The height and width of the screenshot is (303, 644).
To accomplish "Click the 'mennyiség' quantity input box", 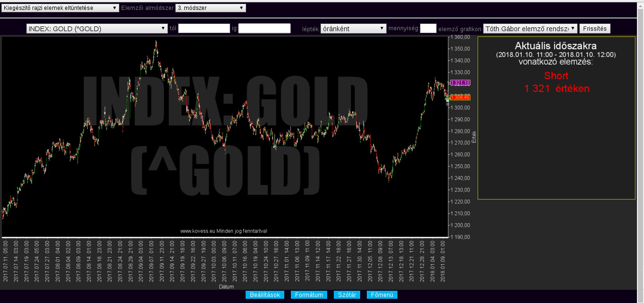I will coord(428,29).
